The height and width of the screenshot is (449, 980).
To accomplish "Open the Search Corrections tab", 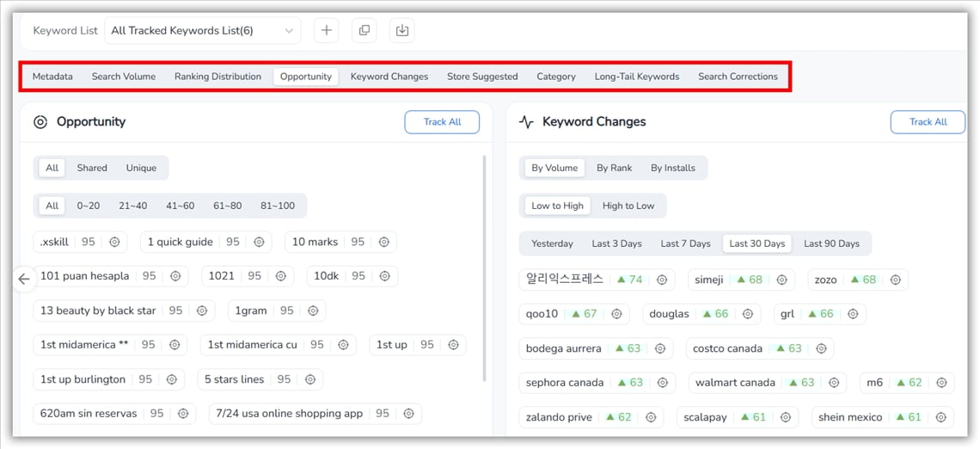I will click(x=738, y=77).
